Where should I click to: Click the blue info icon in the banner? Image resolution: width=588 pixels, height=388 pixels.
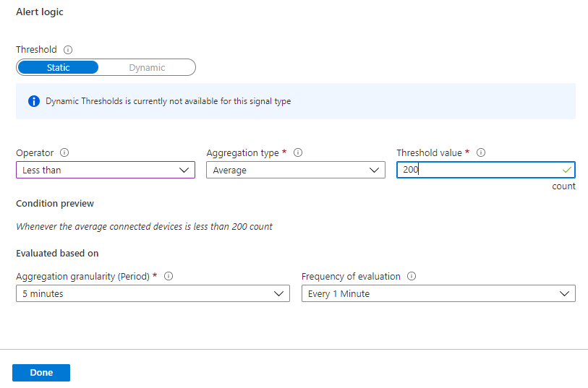[x=33, y=101]
